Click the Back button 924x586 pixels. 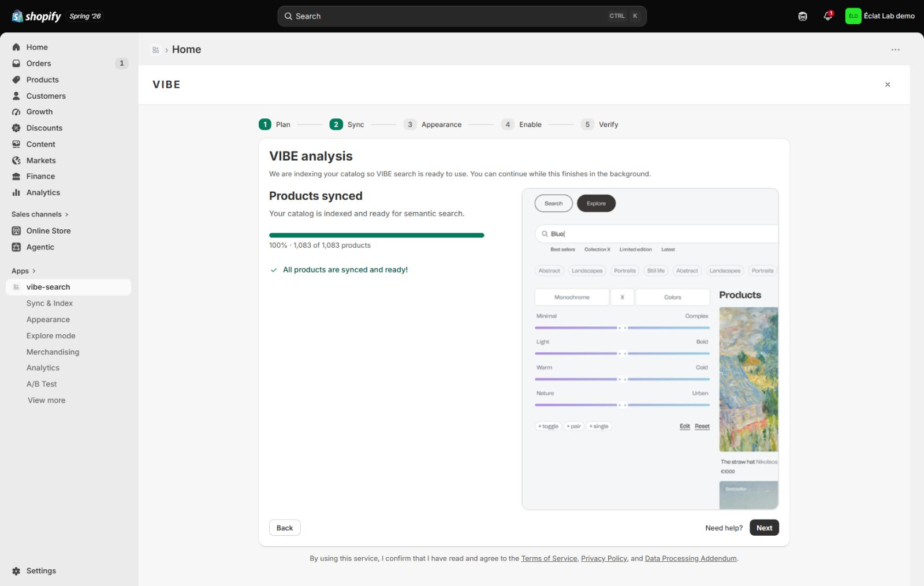(285, 528)
